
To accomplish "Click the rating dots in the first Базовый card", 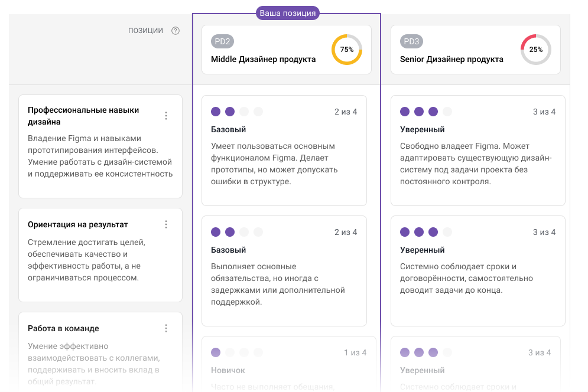I will tap(236, 112).
